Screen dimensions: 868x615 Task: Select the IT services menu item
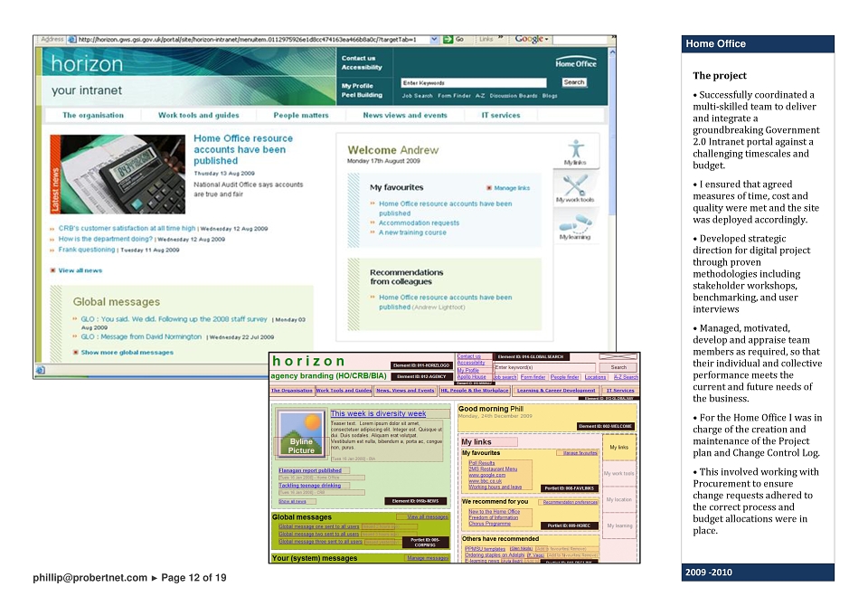(501, 115)
